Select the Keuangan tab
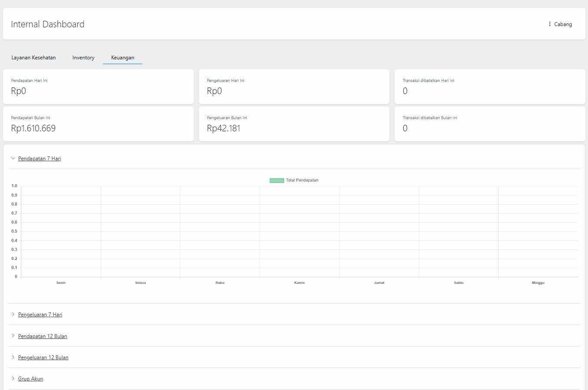This screenshot has height=390, width=588. pyautogui.click(x=123, y=58)
